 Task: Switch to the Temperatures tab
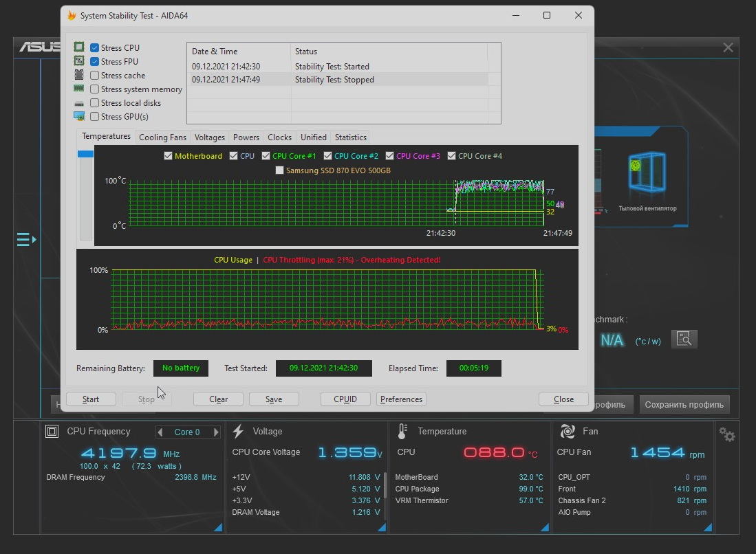[106, 136]
